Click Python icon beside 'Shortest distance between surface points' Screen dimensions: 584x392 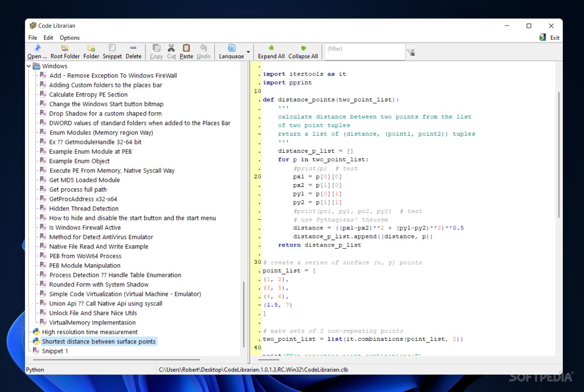[36, 341]
